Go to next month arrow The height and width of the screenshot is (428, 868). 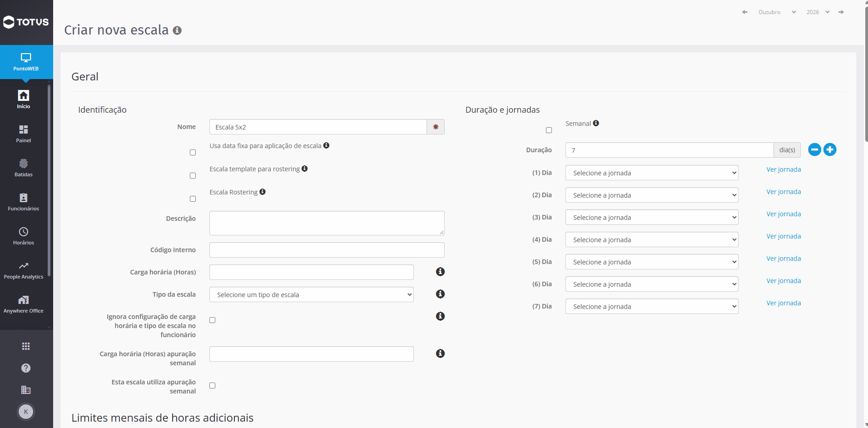(x=841, y=12)
